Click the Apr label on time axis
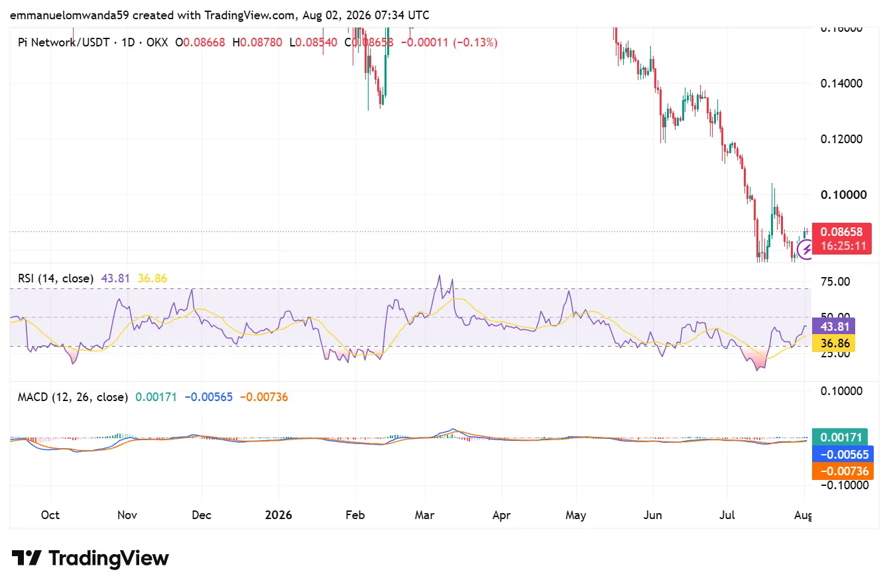 [x=502, y=515]
